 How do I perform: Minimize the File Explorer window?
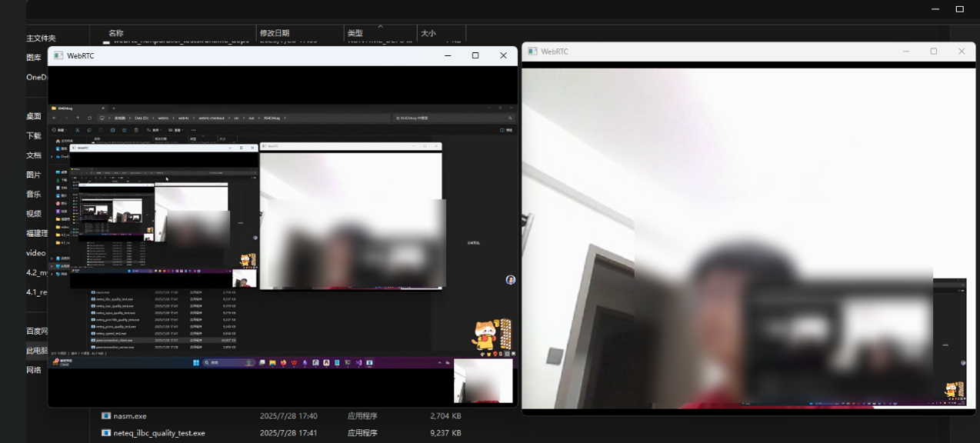[x=935, y=9]
